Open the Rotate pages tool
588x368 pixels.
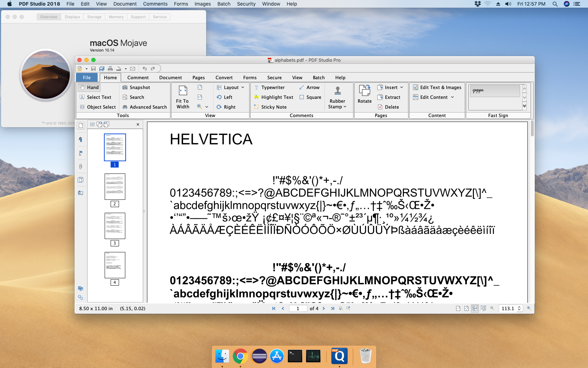point(364,94)
